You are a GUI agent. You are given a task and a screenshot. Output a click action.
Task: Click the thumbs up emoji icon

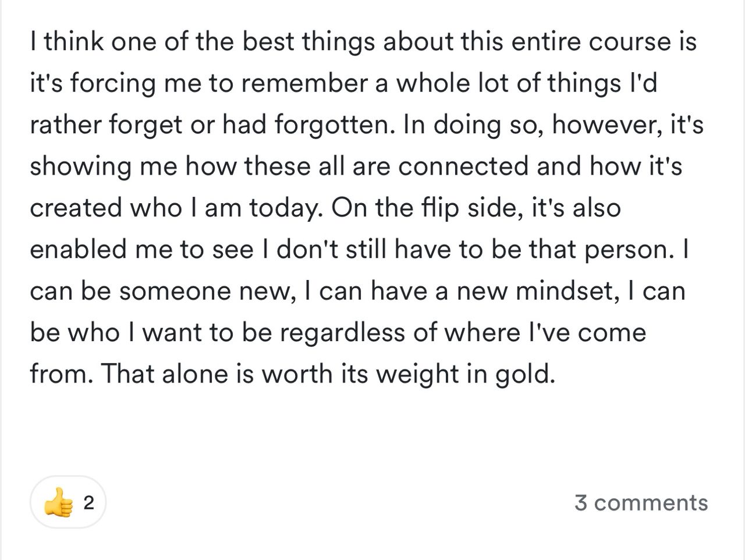pyautogui.click(x=58, y=502)
